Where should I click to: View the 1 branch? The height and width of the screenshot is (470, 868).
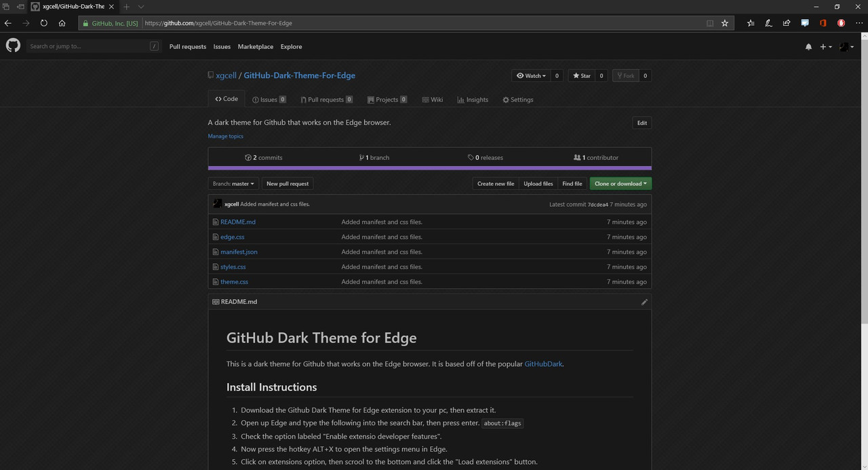tap(374, 157)
